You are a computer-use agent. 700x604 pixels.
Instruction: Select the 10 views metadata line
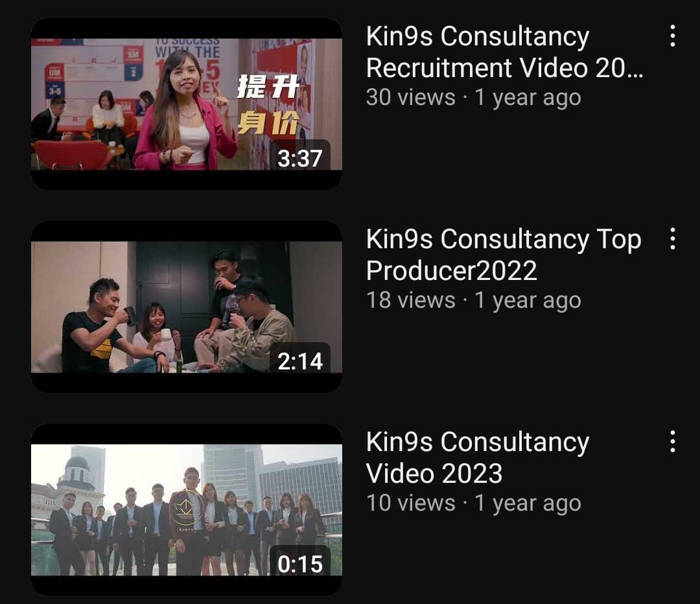473,503
